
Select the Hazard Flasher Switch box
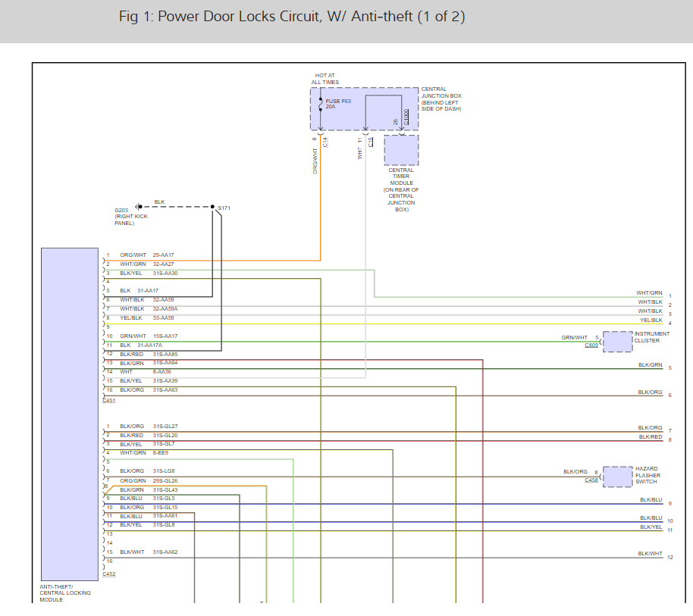pyautogui.click(x=617, y=477)
